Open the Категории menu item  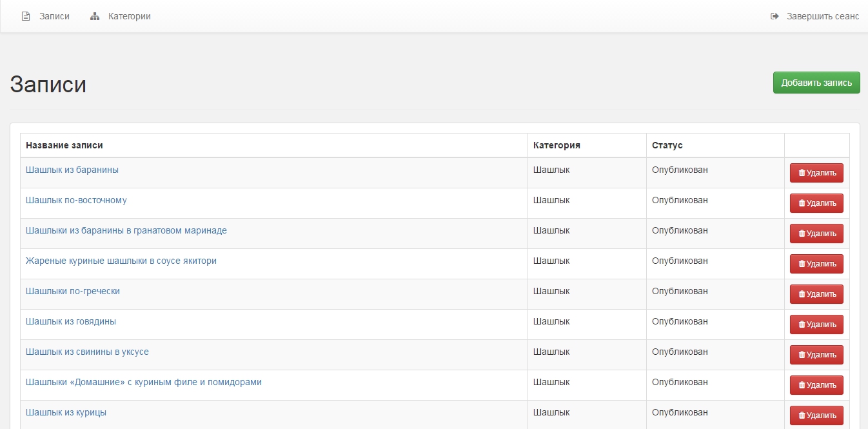[x=129, y=16]
